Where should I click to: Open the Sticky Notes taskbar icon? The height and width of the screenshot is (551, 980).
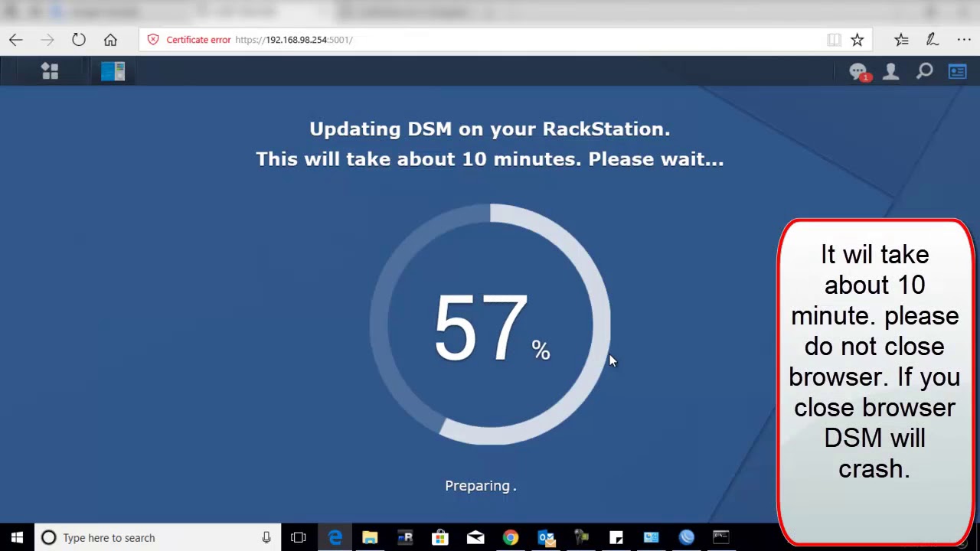tap(616, 538)
